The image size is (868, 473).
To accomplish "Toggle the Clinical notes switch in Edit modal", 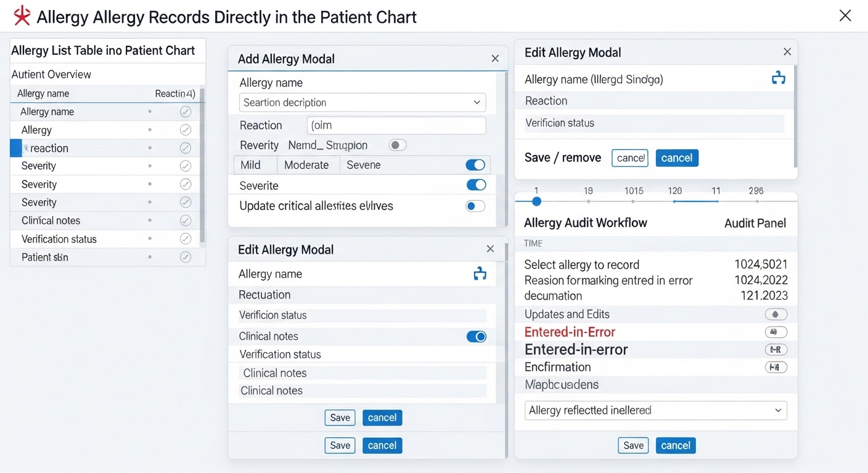I will (x=476, y=336).
